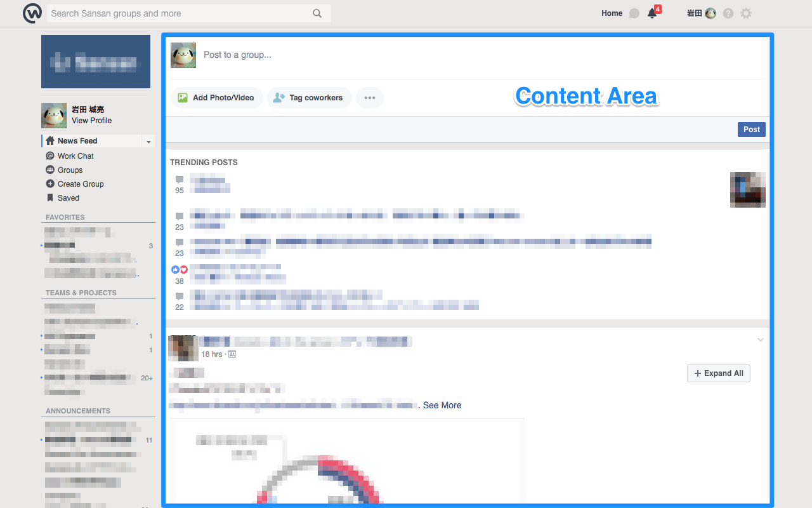Click the FAVORITES section heading
This screenshot has width=812, height=508.
click(x=65, y=217)
